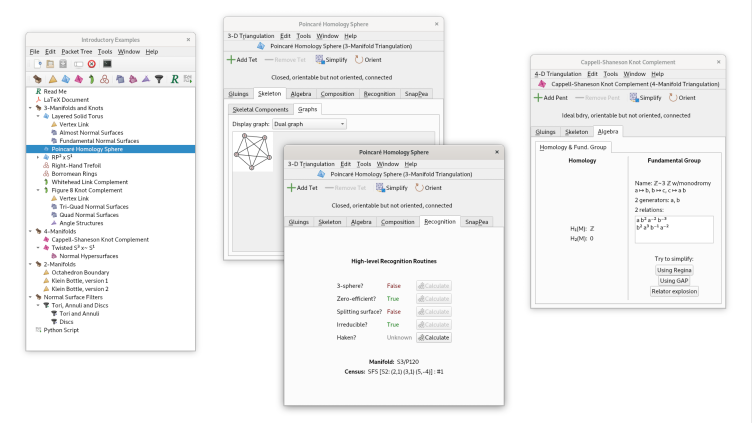This screenshot has width=752, height=423.
Task: Switch to the Composition tab in front window
Action: tap(398, 222)
